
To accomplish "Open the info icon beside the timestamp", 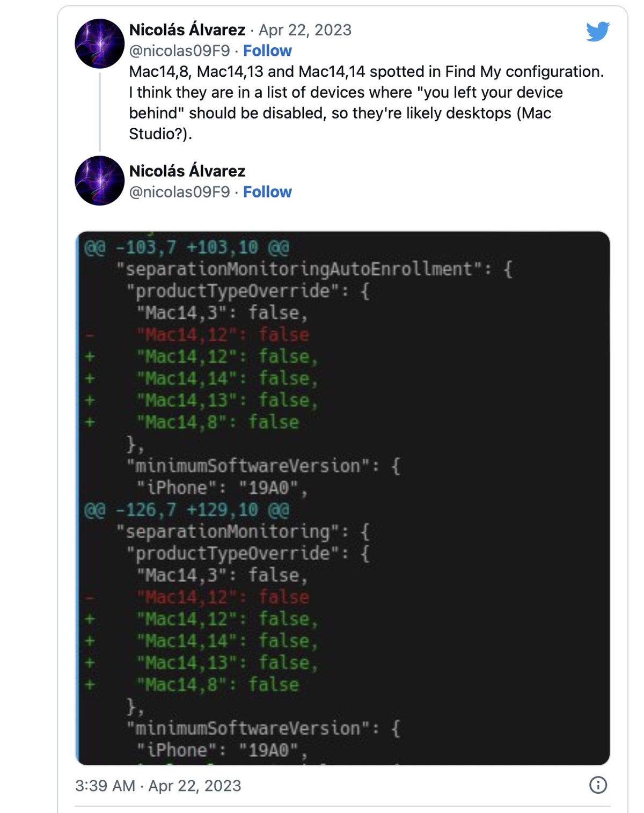I will click(x=598, y=785).
